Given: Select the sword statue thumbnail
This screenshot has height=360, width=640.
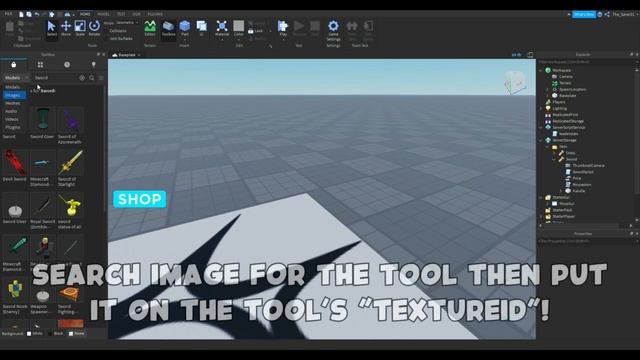Looking at the screenshot, I should pos(70,205).
